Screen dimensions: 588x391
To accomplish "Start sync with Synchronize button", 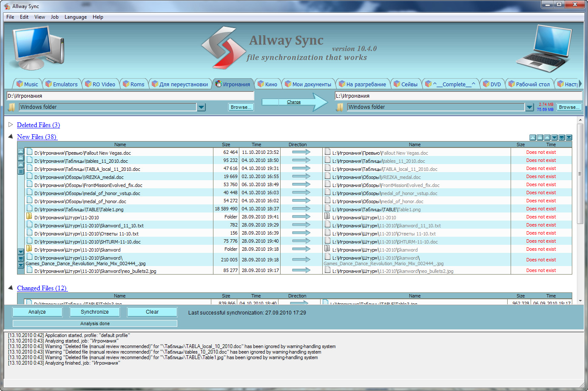I will [x=94, y=312].
